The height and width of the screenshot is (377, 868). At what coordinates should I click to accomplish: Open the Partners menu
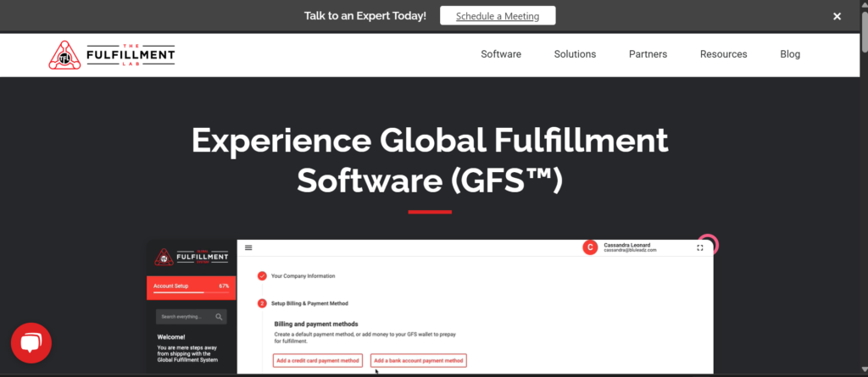point(648,54)
